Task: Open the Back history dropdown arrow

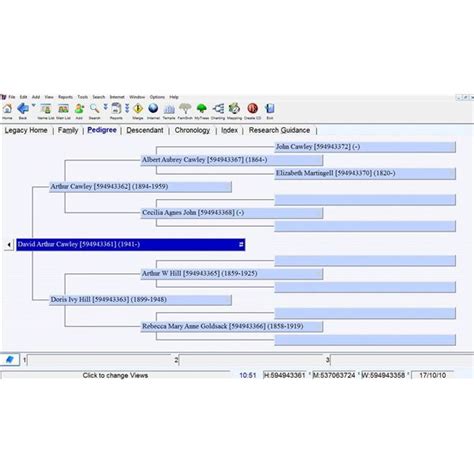Action: click(x=33, y=106)
